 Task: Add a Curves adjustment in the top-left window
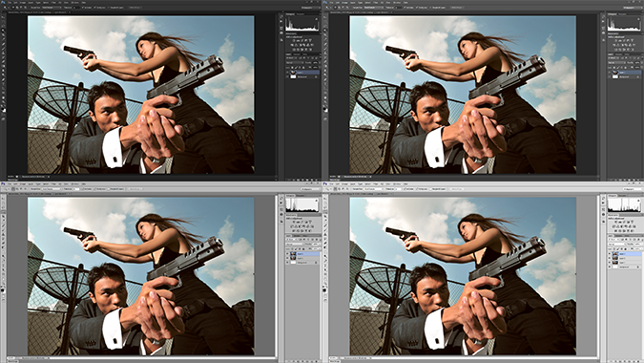(302, 40)
